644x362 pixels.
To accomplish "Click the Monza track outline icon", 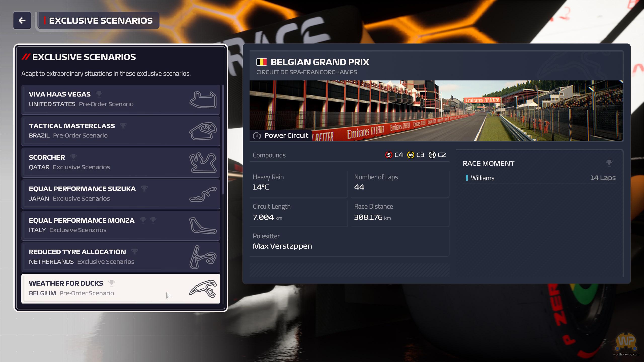I will click(x=203, y=226).
